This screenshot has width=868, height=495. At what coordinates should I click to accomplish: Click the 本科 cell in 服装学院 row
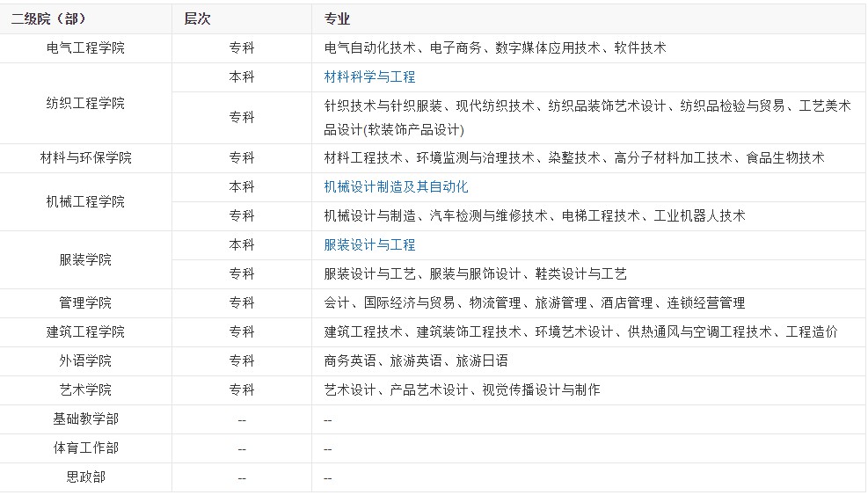242,245
